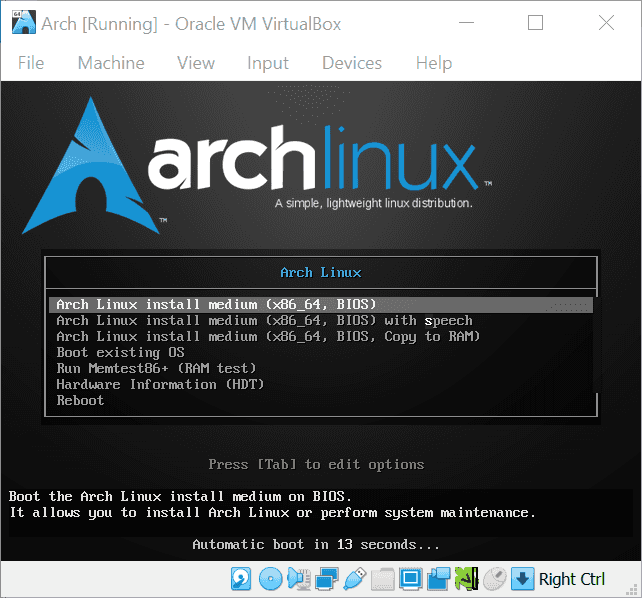Click the shared folders status icon
The width and height of the screenshot is (642, 598).
[382, 579]
